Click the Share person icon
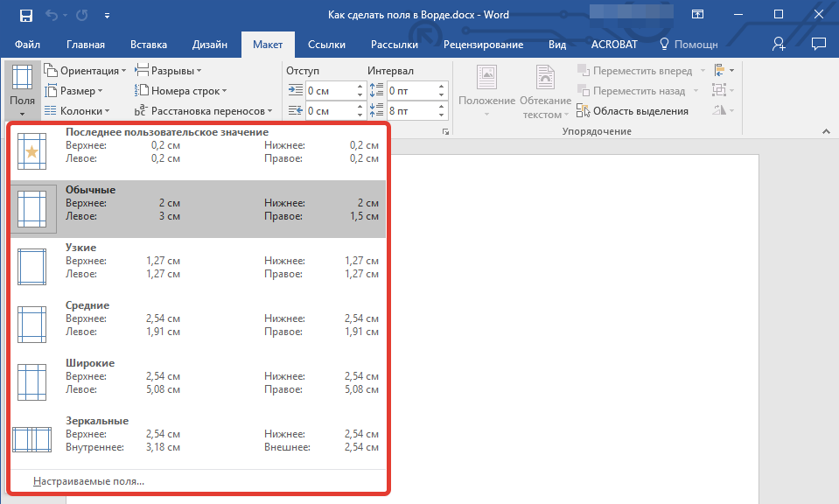This screenshot has height=504, width=839. [779, 44]
